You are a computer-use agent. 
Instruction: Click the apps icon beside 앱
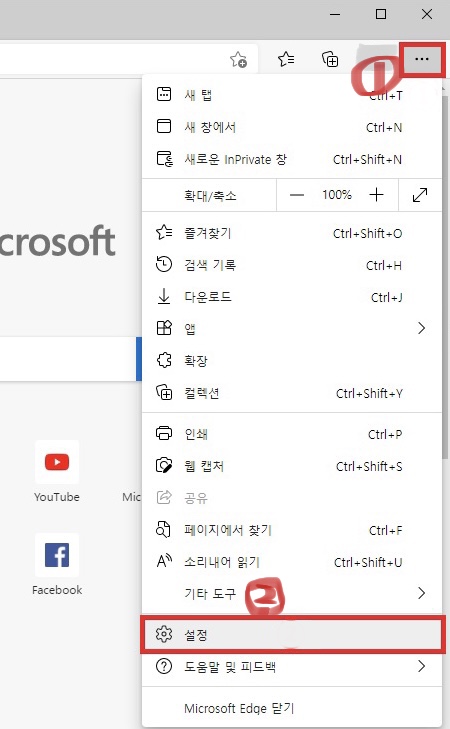[164, 328]
